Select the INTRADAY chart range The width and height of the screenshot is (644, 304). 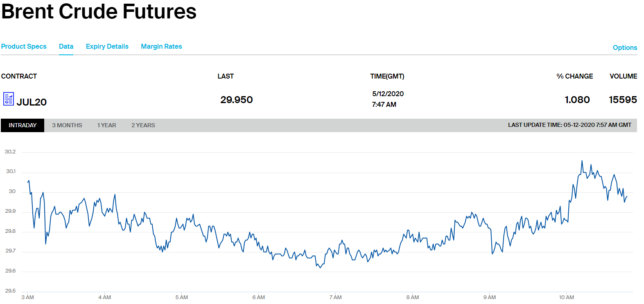23,125
